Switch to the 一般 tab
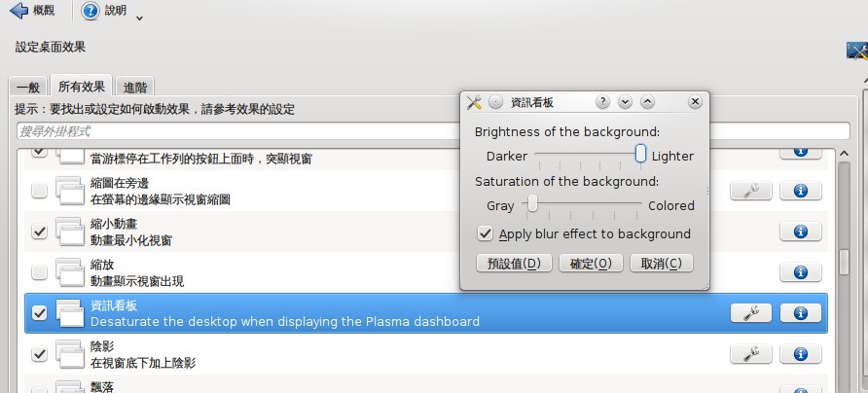Viewport: 868px width, 393px height. click(x=28, y=87)
